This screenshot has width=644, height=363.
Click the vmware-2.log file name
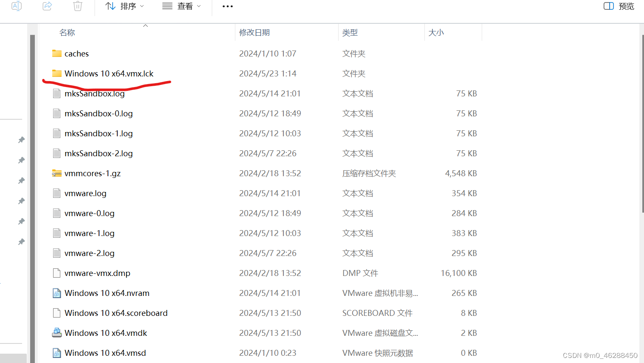pos(90,253)
